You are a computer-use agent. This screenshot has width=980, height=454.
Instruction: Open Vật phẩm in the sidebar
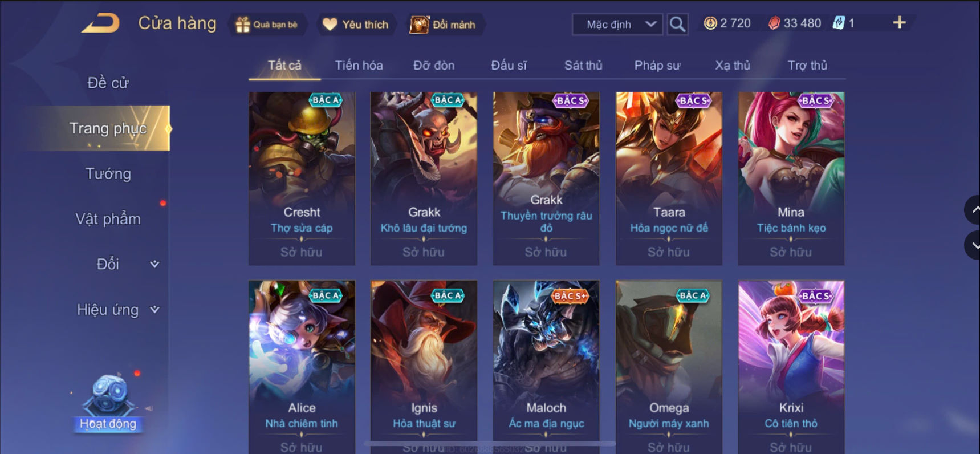click(x=108, y=219)
